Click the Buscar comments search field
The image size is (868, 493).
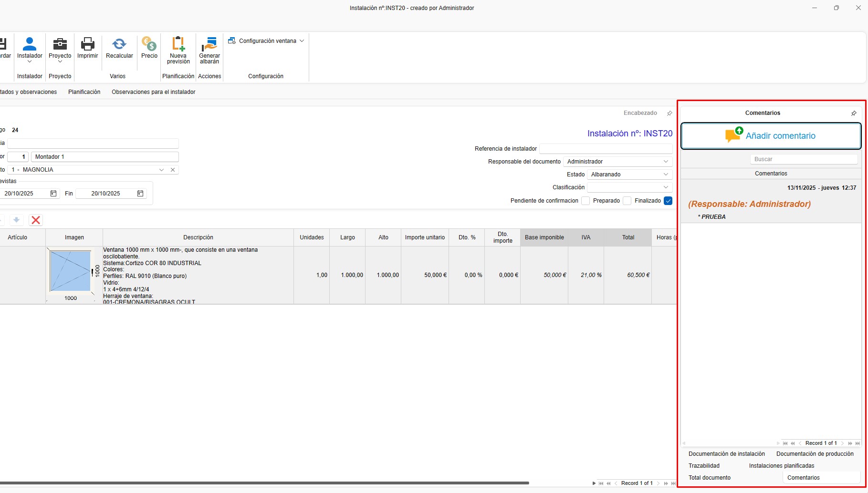coord(804,159)
